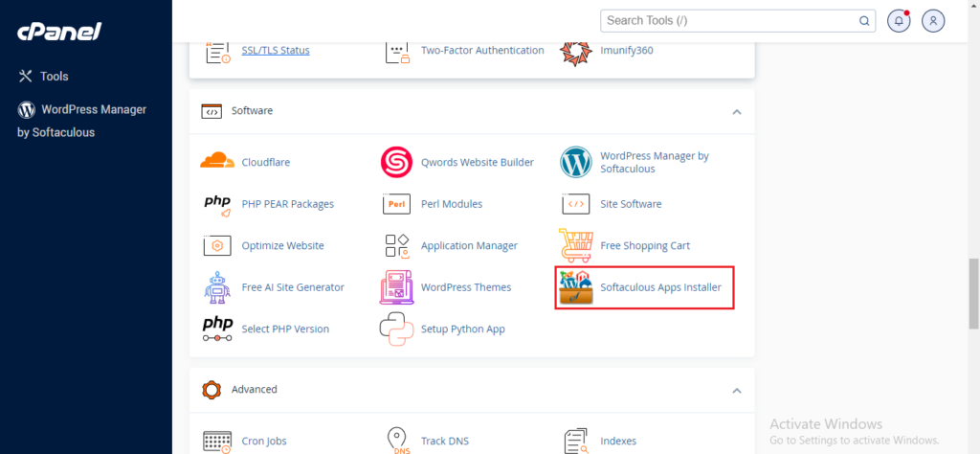Click the Application Manager icon

coord(397,246)
